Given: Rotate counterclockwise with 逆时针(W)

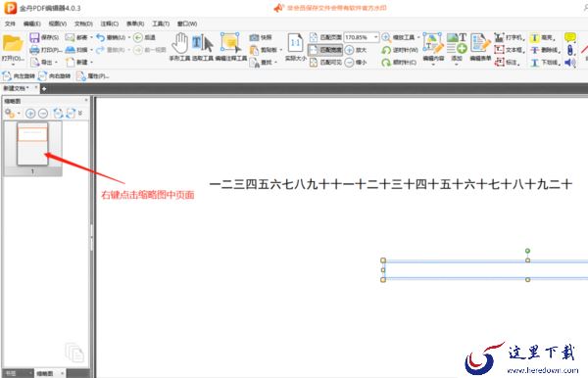Looking at the screenshot, I should coord(400,50).
